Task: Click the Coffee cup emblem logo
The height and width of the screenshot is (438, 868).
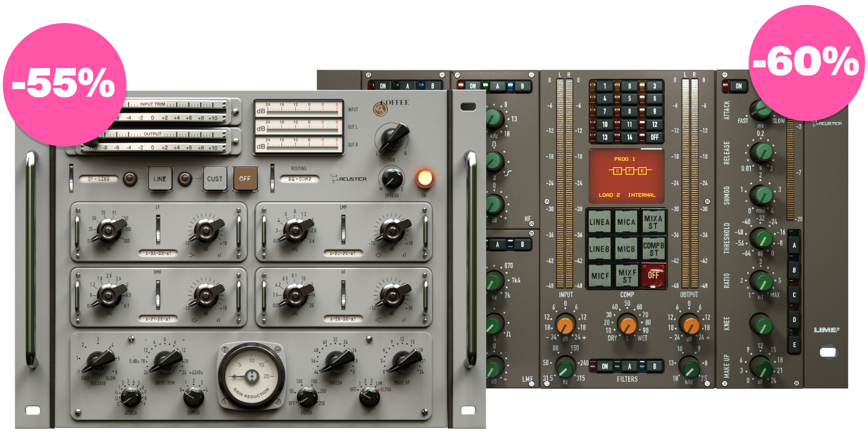Action: pyautogui.click(x=380, y=109)
